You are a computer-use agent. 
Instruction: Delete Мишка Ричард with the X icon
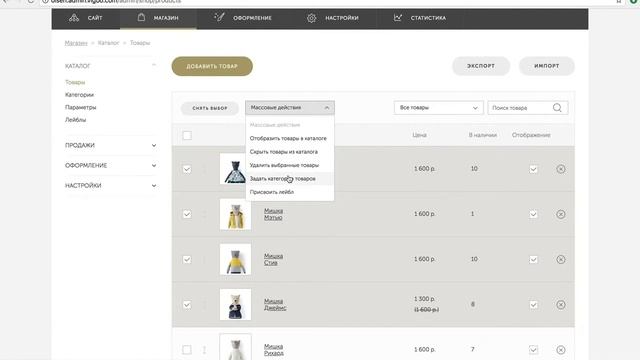pos(561,350)
